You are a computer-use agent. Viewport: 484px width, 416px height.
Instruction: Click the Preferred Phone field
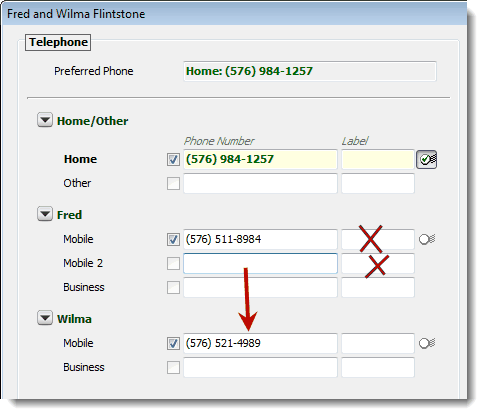(x=310, y=71)
